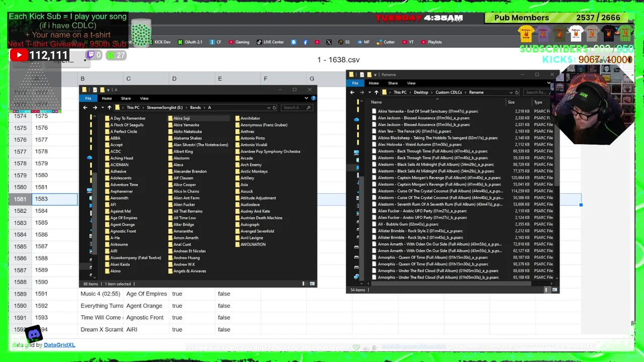
Task: Switch Rename window to details view
Action: tap(546, 290)
